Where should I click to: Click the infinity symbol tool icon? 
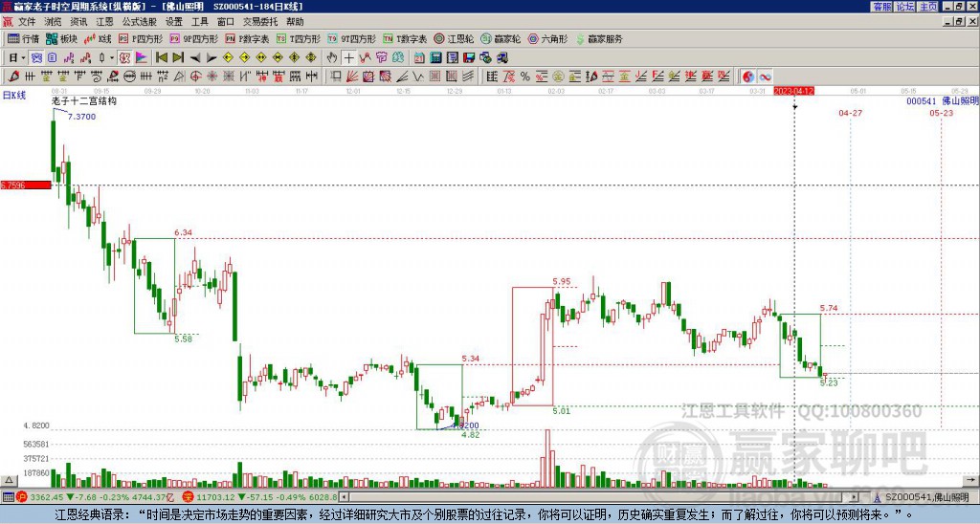(766, 76)
